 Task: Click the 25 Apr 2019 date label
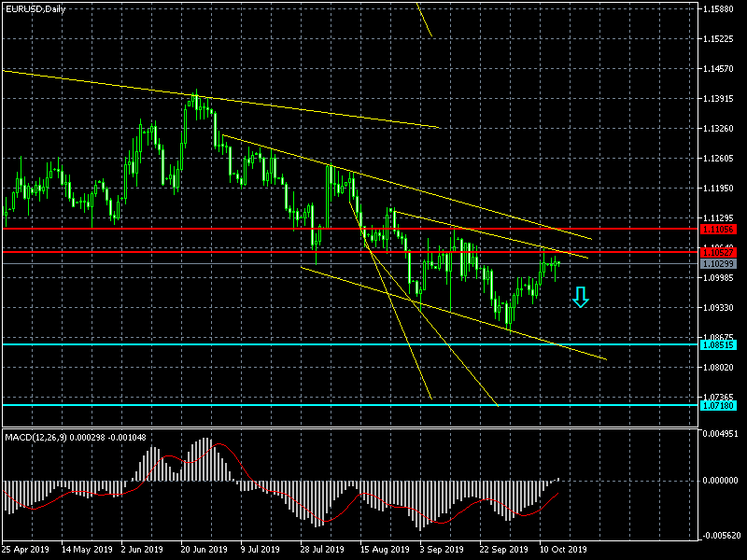pyautogui.click(x=26, y=550)
